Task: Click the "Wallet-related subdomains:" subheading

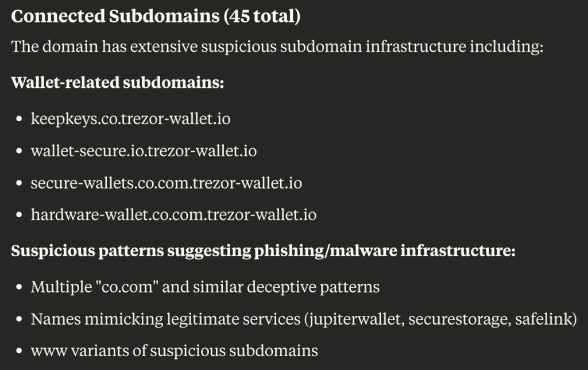Action: 117,82
